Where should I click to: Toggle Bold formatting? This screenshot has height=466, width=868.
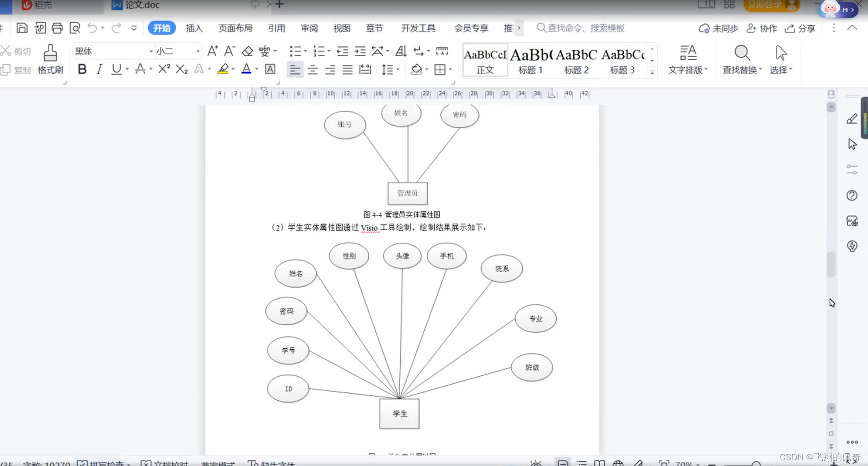point(82,69)
